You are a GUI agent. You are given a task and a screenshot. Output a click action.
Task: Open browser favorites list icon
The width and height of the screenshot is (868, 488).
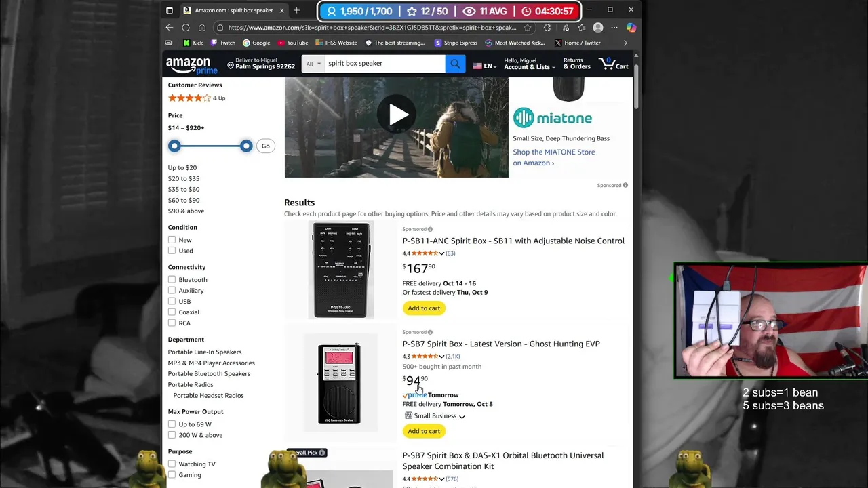582,28
